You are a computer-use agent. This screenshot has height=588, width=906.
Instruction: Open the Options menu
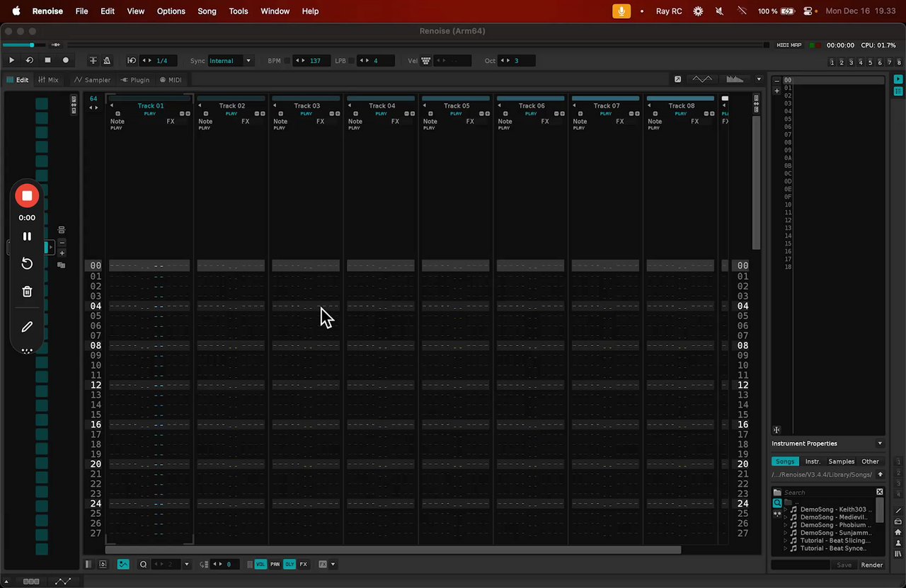pyautogui.click(x=171, y=11)
